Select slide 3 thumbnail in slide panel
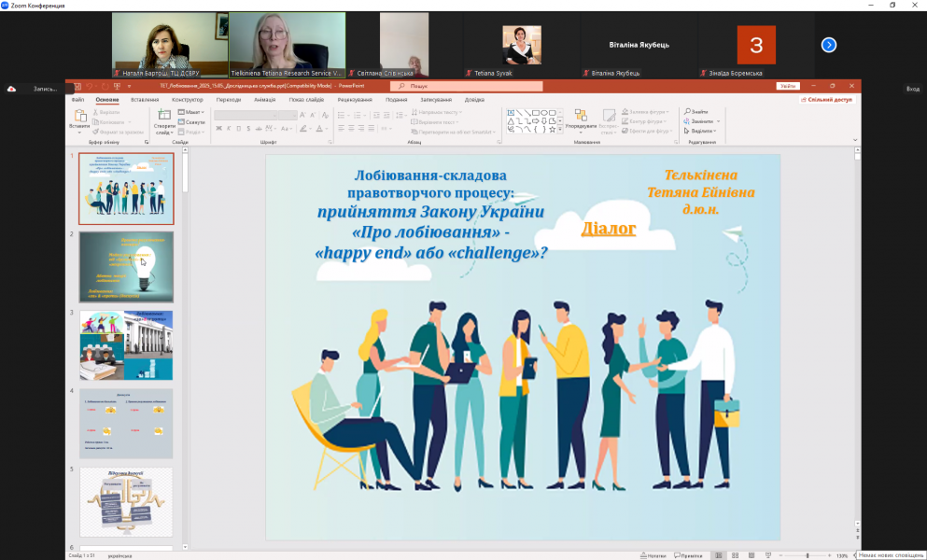 [x=126, y=344]
